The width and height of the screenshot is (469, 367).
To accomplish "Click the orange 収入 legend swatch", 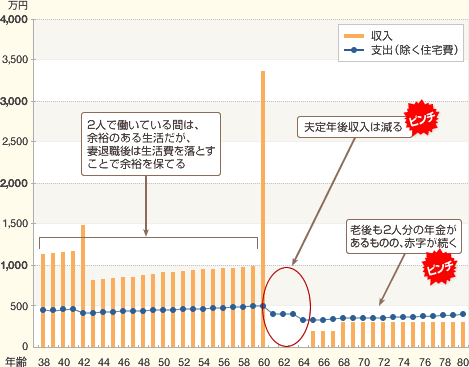I will click(354, 36).
